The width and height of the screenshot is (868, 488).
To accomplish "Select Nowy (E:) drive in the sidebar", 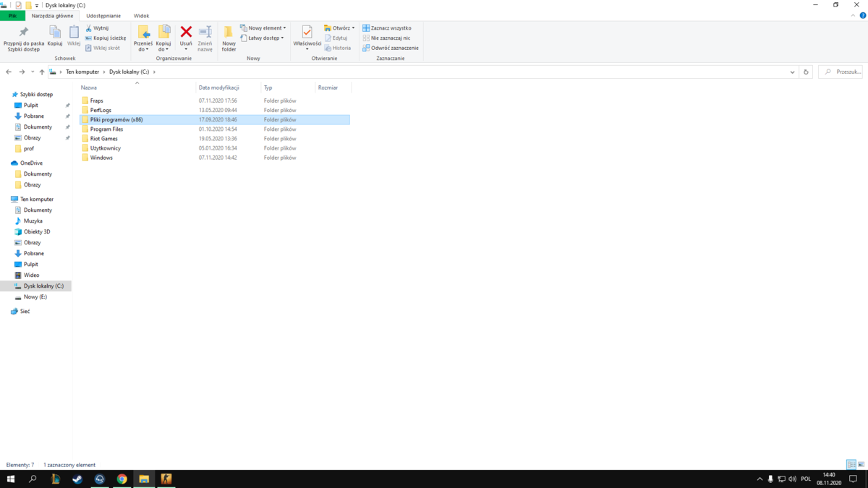I will [x=35, y=297].
